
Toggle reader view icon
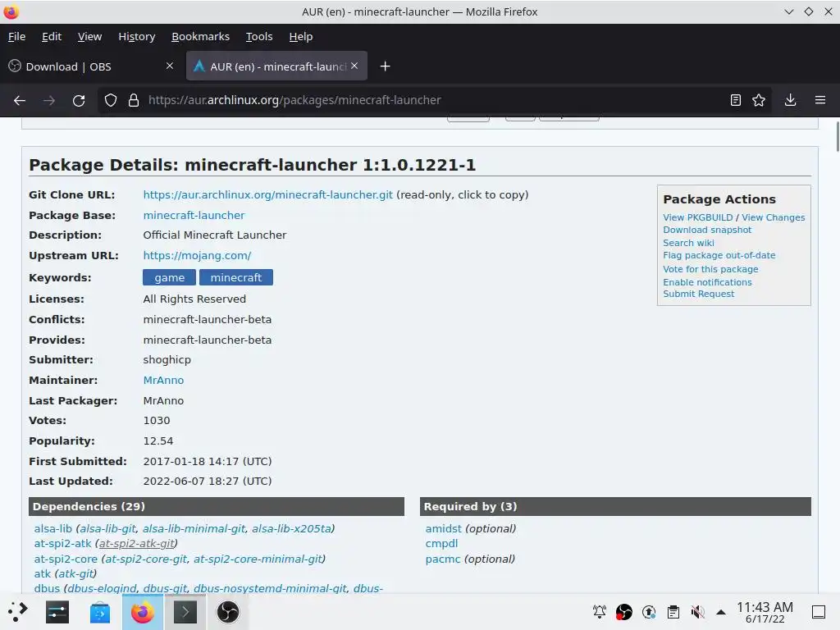pos(736,100)
